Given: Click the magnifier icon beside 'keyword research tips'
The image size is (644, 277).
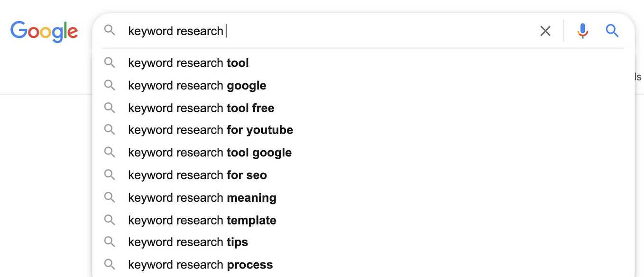Looking at the screenshot, I should 110,242.
